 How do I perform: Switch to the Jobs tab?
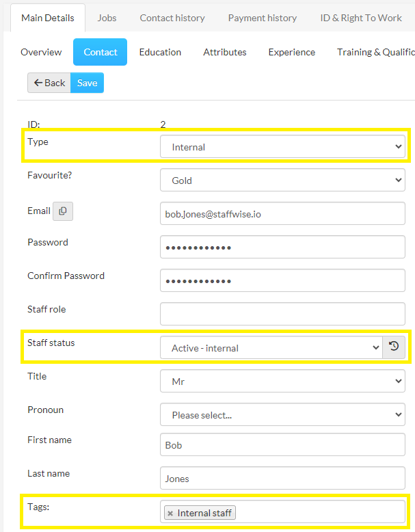pos(107,18)
